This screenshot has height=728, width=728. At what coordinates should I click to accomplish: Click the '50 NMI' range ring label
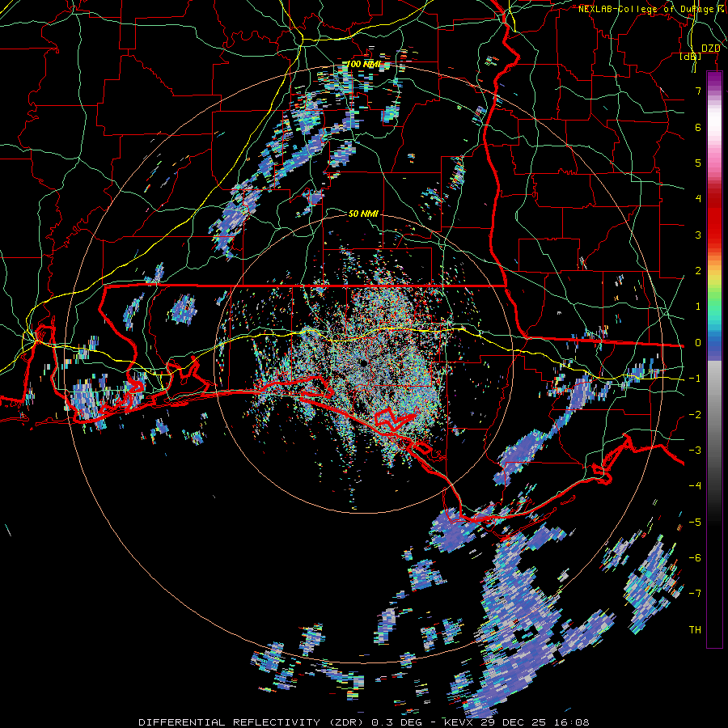(x=363, y=214)
